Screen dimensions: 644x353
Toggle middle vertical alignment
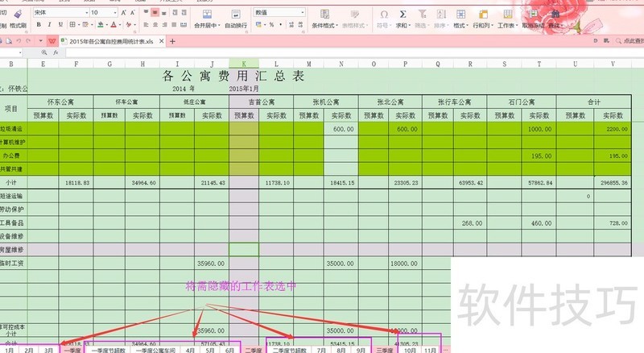point(155,13)
